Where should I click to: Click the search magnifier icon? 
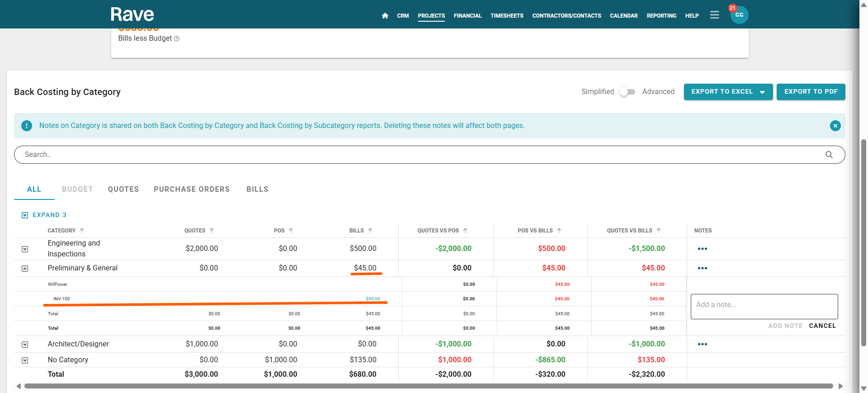pyautogui.click(x=829, y=155)
